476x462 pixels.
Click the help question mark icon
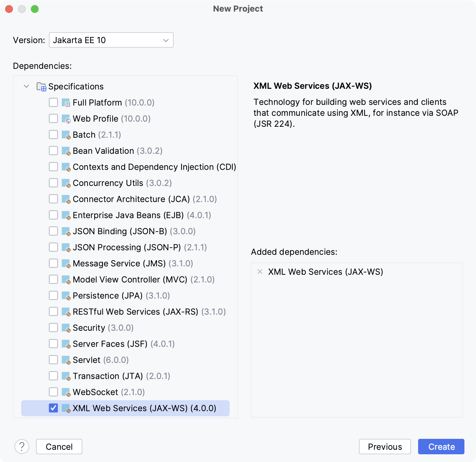pos(22,447)
